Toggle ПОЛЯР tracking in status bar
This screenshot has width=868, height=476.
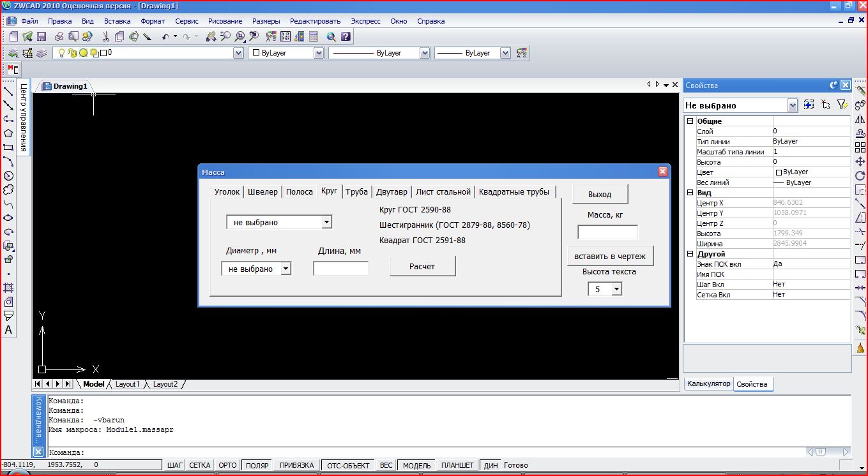(x=257, y=465)
